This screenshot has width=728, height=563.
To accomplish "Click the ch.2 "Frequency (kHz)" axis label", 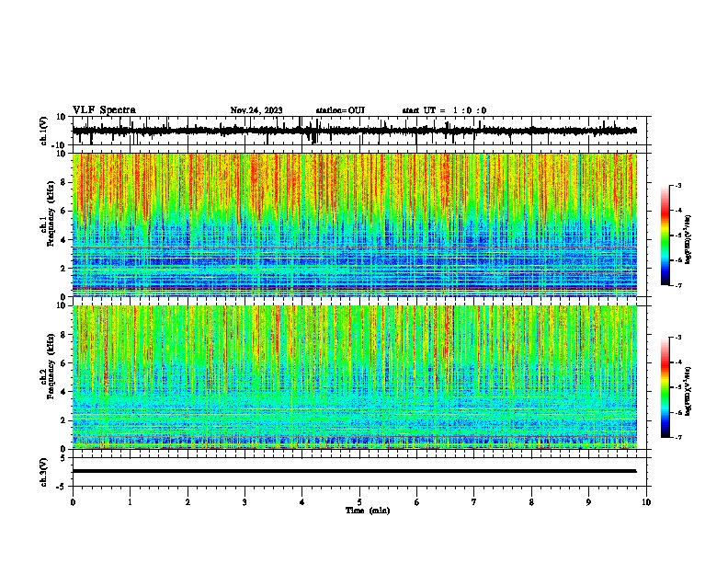I will (x=51, y=366).
